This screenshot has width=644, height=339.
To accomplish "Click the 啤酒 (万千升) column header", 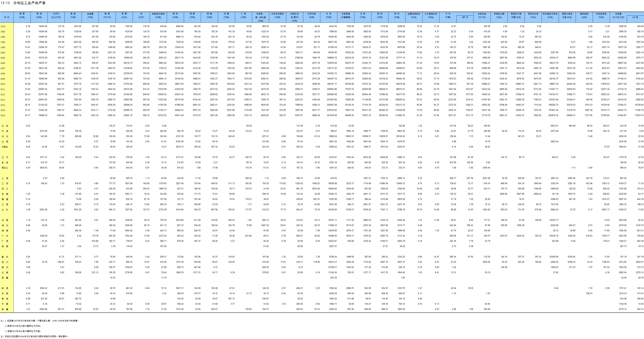I will click(x=107, y=17).
